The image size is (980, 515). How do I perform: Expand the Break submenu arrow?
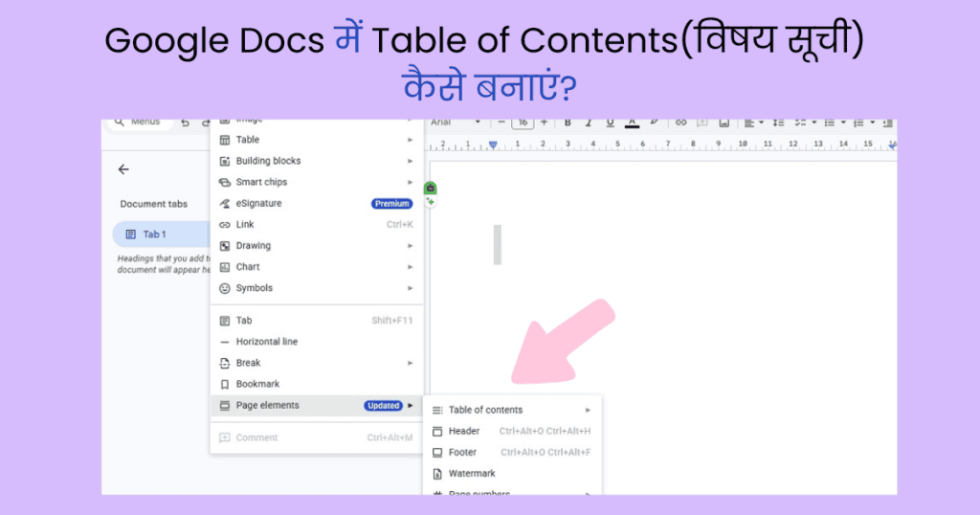pyautogui.click(x=410, y=363)
